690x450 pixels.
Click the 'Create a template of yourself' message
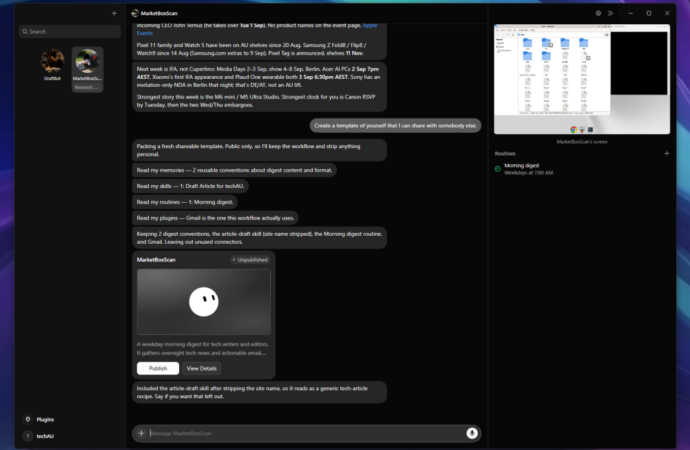coord(395,125)
